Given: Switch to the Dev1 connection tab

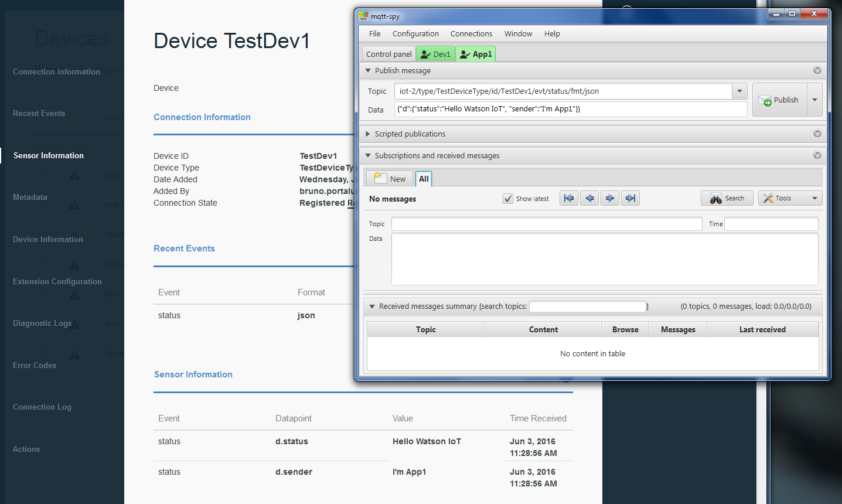Looking at the screenshot, I should click(435, 54).
